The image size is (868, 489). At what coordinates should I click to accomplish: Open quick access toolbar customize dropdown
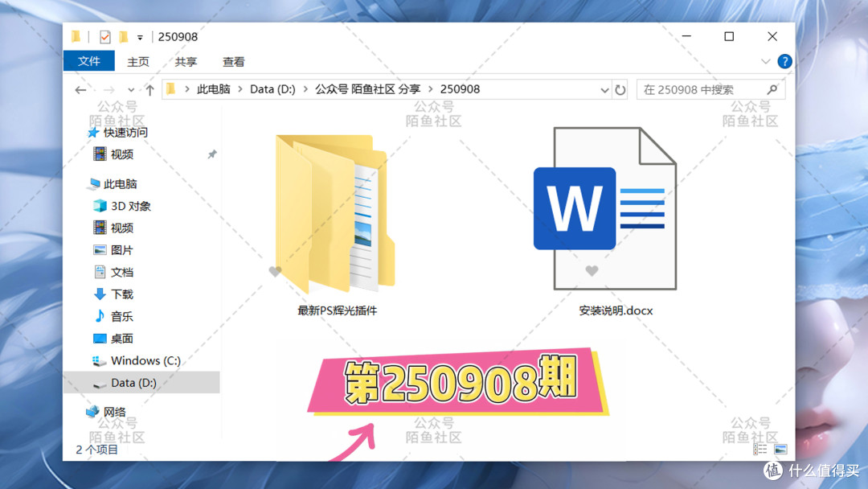click(140, 38)
